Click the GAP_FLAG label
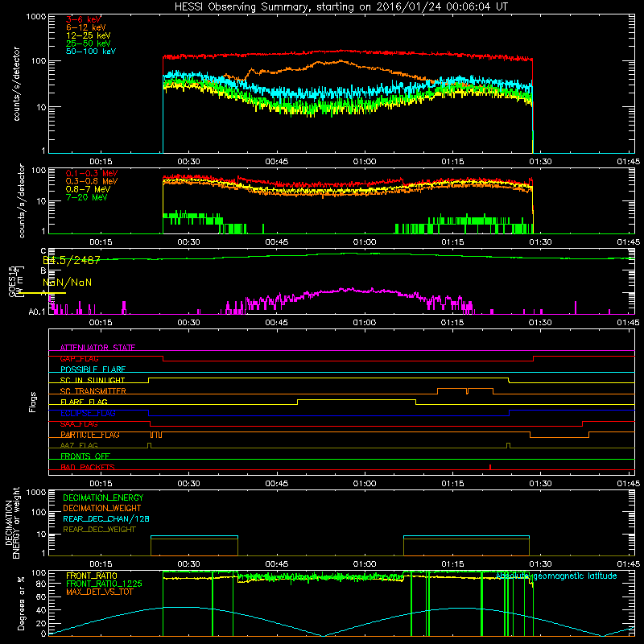 pos(79,358)
